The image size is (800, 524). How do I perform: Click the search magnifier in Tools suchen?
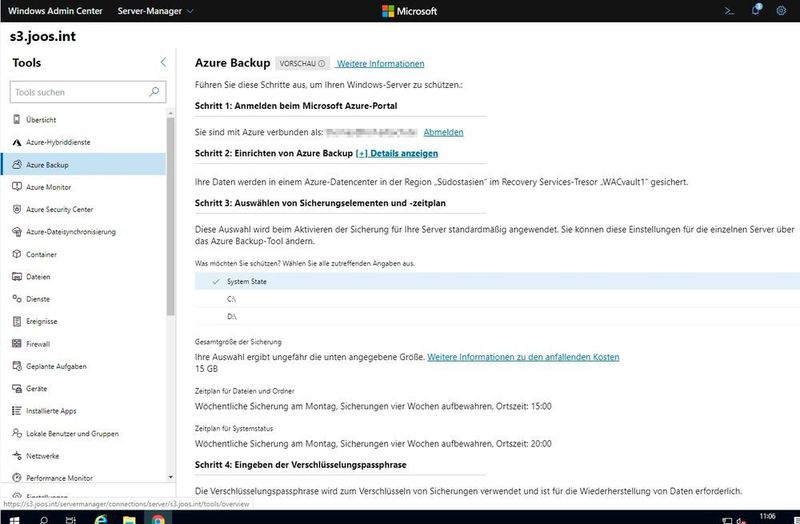click(x=154, y=92)
